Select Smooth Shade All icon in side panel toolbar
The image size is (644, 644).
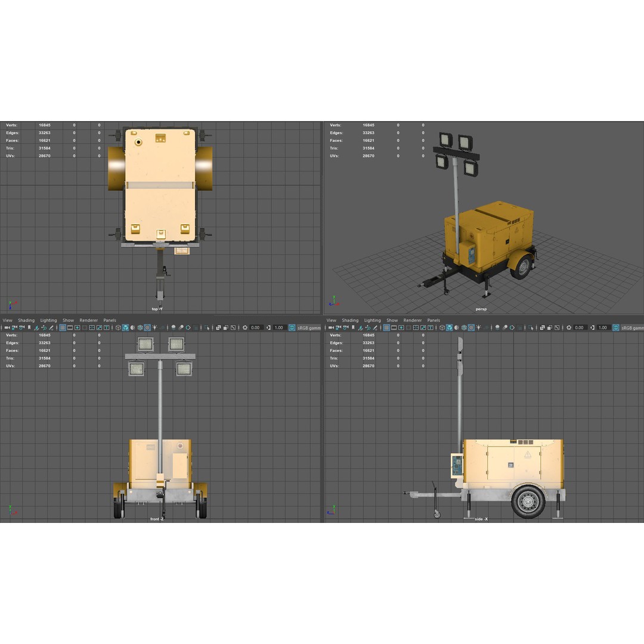click(x=450, y=327)
